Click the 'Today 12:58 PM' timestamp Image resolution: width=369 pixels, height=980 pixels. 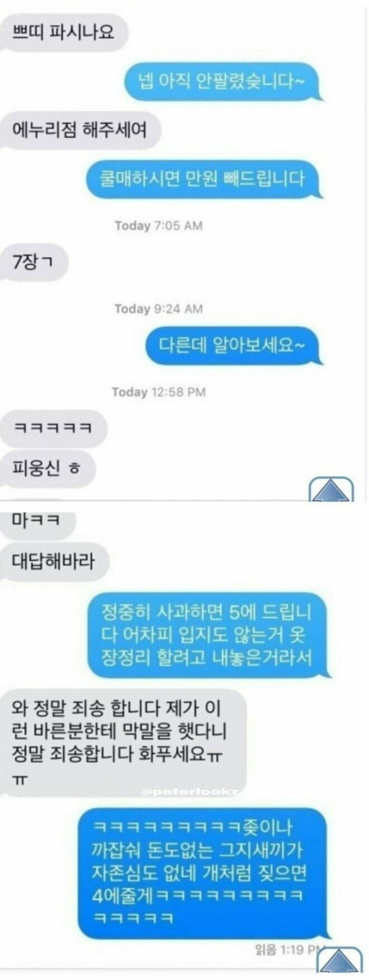[159, 392]
